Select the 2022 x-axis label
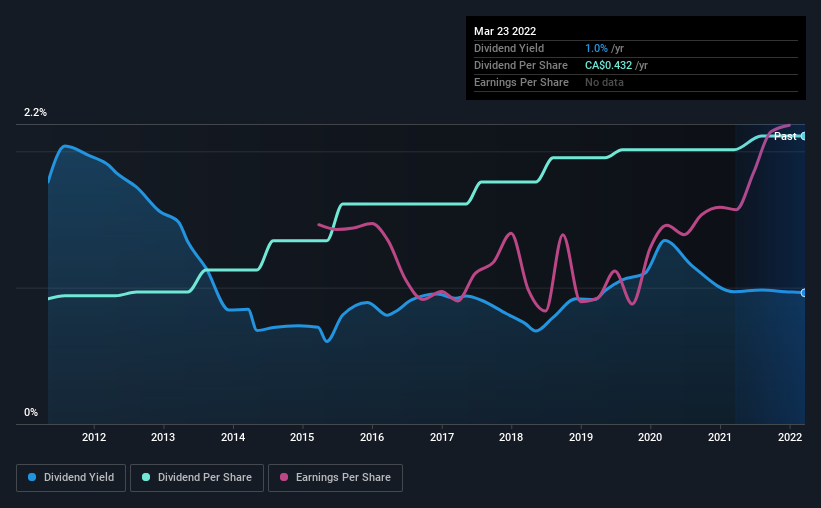The width and height of the screenshot is (821, 508). (790, 437)
